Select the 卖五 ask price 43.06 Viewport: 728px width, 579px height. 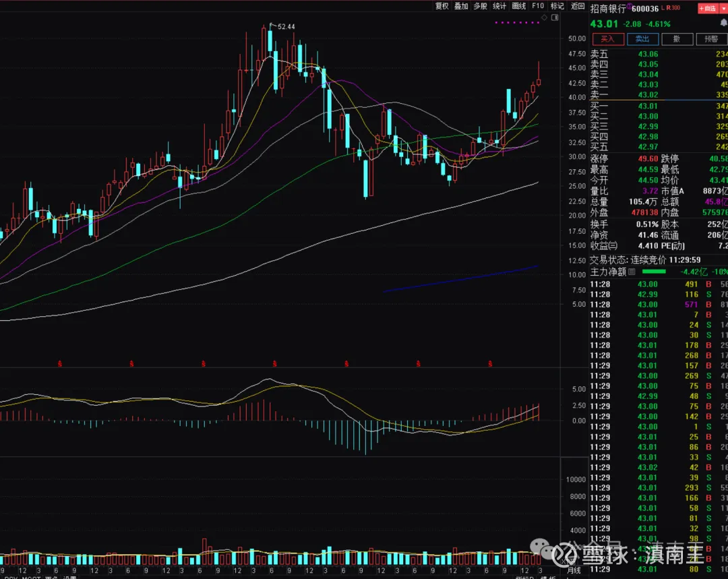click(648, 54)
